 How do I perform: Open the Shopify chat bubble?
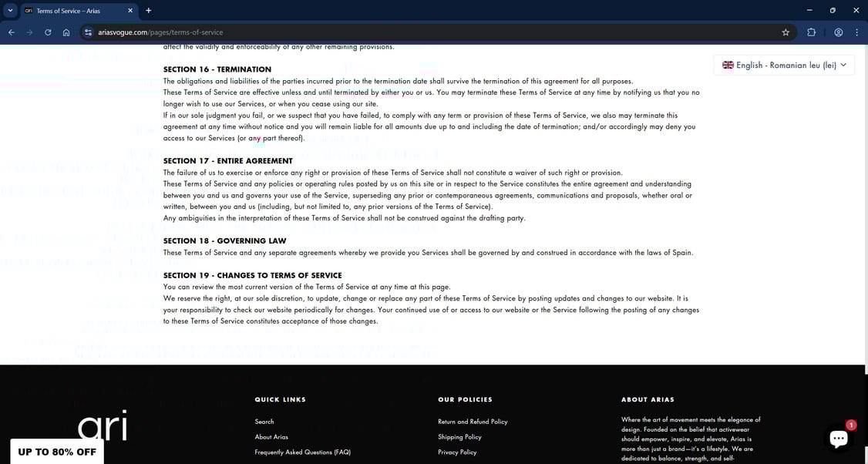pyautogui.click(x=839, y=438)
